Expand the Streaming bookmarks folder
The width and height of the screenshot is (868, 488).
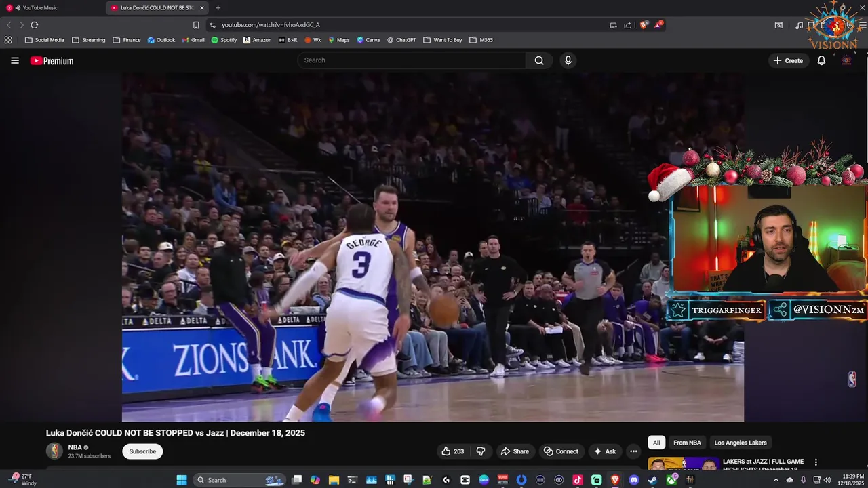click(x=88, y=40)
